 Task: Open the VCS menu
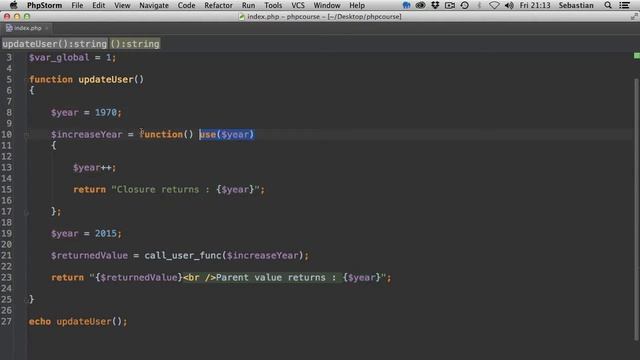point(298,5)
